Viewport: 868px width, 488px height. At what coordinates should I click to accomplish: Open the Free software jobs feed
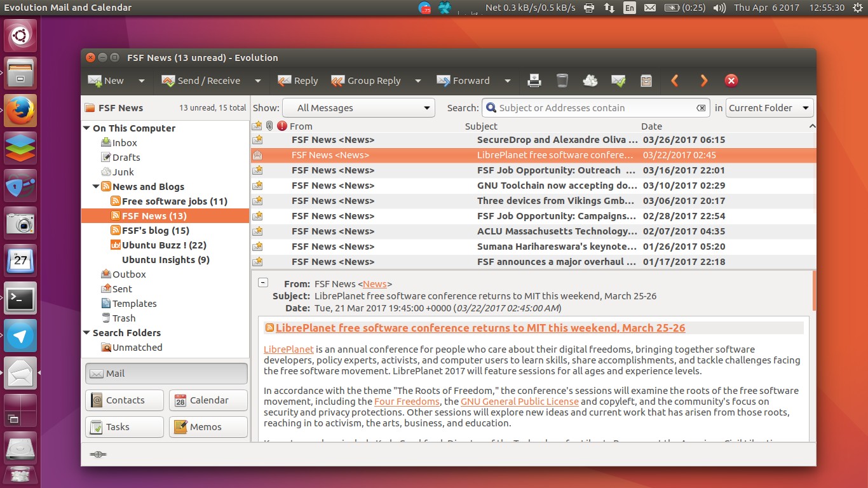click(x=175, y=201)
